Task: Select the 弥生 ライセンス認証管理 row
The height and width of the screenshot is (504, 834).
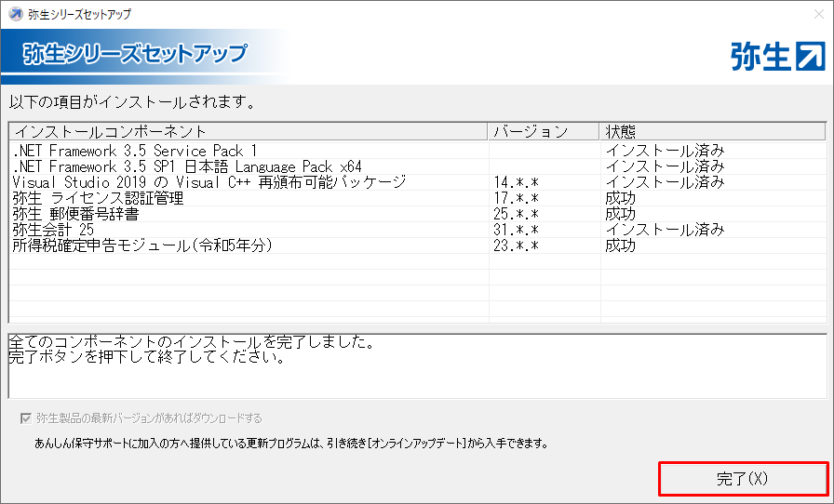Action: (x=418, y=198)
